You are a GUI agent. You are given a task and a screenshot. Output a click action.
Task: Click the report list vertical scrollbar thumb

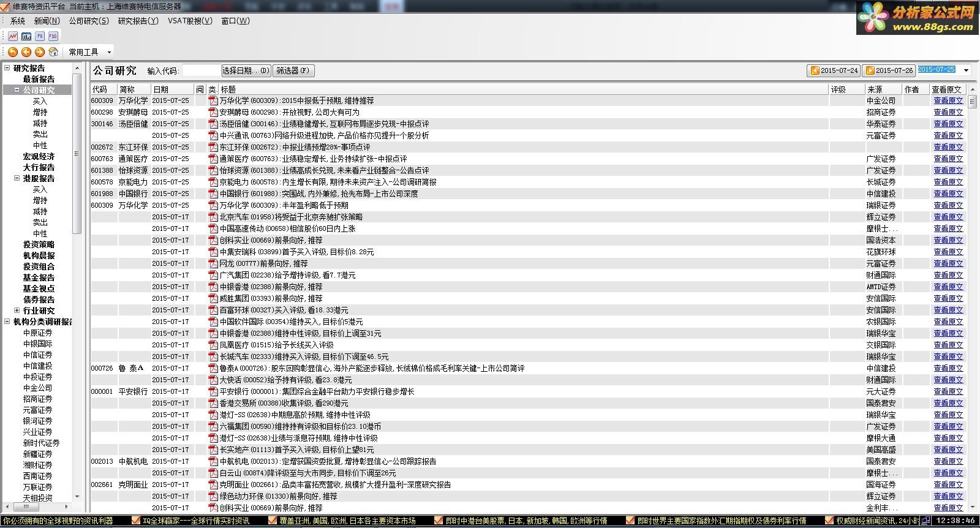[973, 100]
